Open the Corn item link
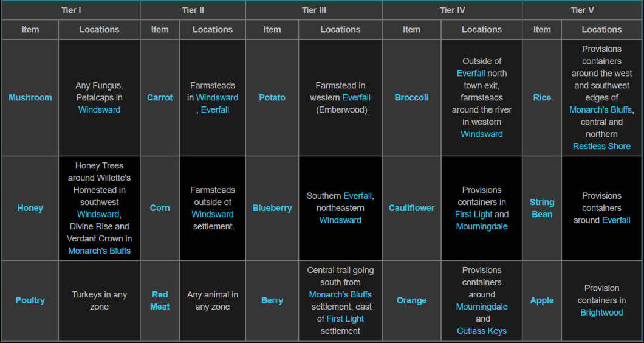This screenshot has width=644, height=343. click(x=160, y=208)
